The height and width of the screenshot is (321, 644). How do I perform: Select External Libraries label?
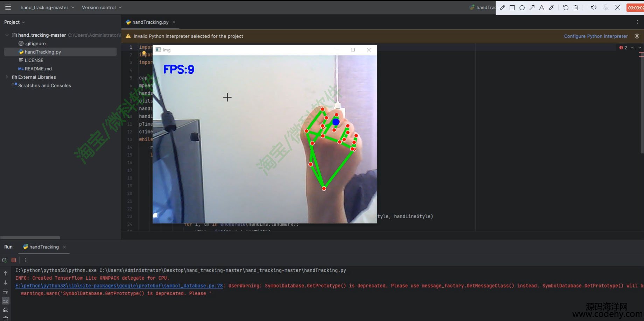coord(37,77)
